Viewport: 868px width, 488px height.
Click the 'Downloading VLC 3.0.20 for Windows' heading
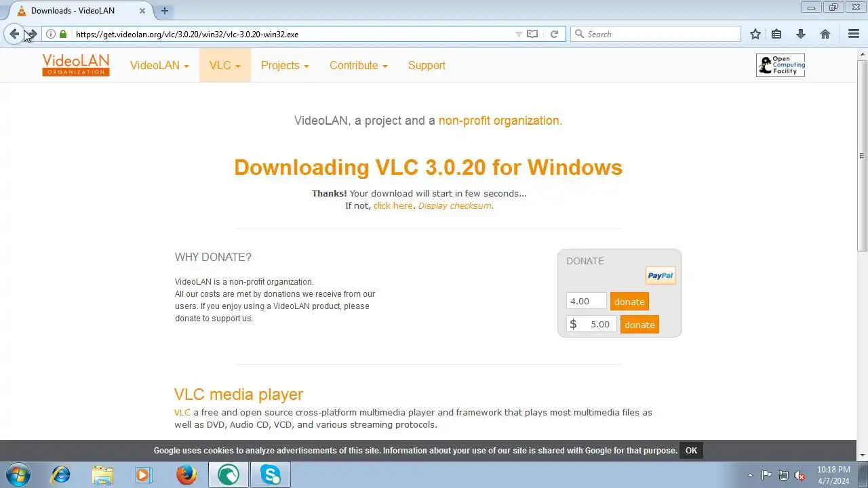[x=428, y=167]
